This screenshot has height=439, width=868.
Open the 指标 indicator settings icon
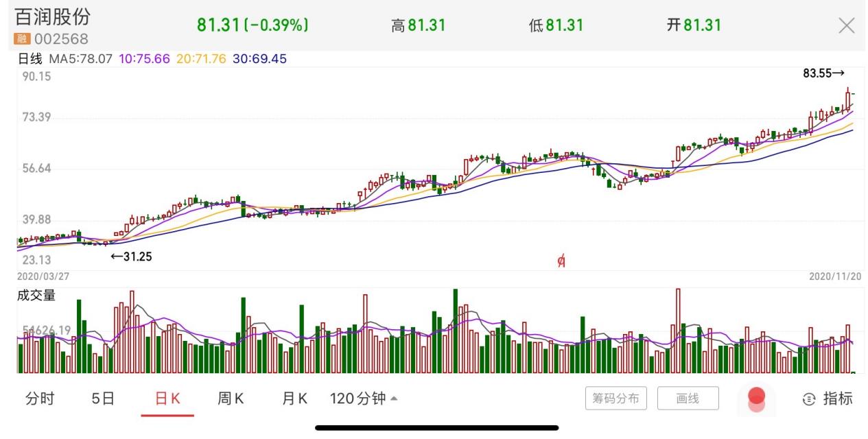pyautogui.click(x=828, y=399)
